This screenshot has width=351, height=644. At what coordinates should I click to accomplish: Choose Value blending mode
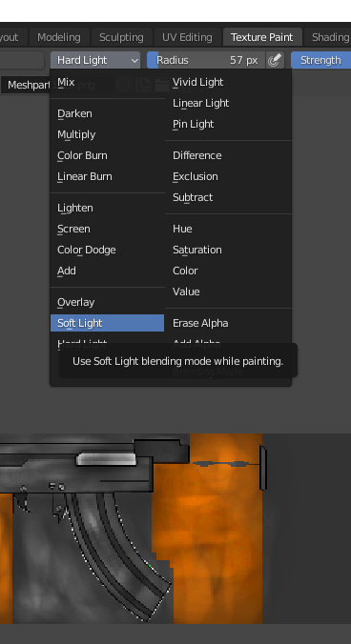click(228, 292)
